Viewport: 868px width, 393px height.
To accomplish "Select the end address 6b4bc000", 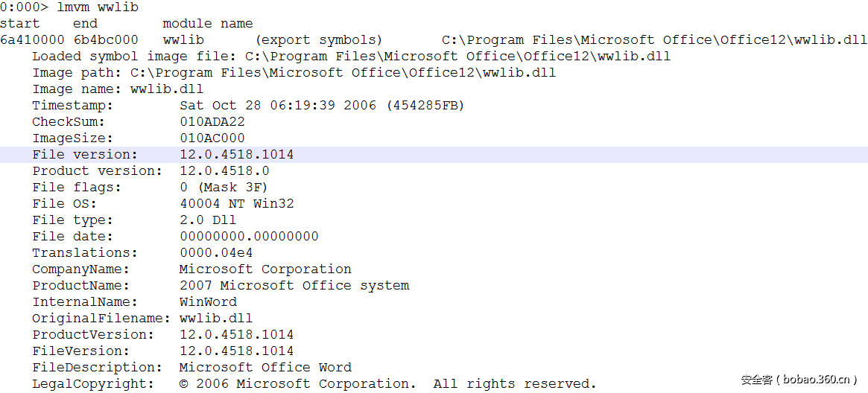I will (106, 40).
